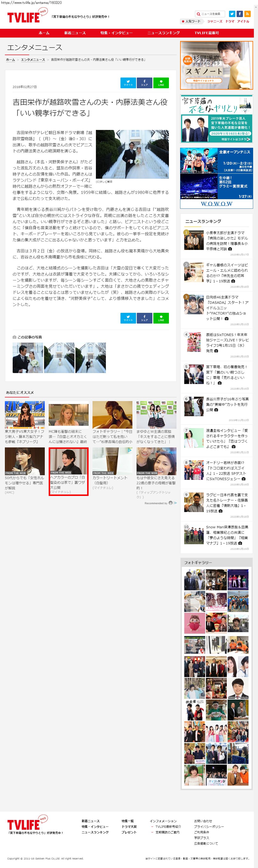The height and width of the screenshot is (868, 258).
Task: Click the ジャニーズ popular keyword link
Action: 215,21
